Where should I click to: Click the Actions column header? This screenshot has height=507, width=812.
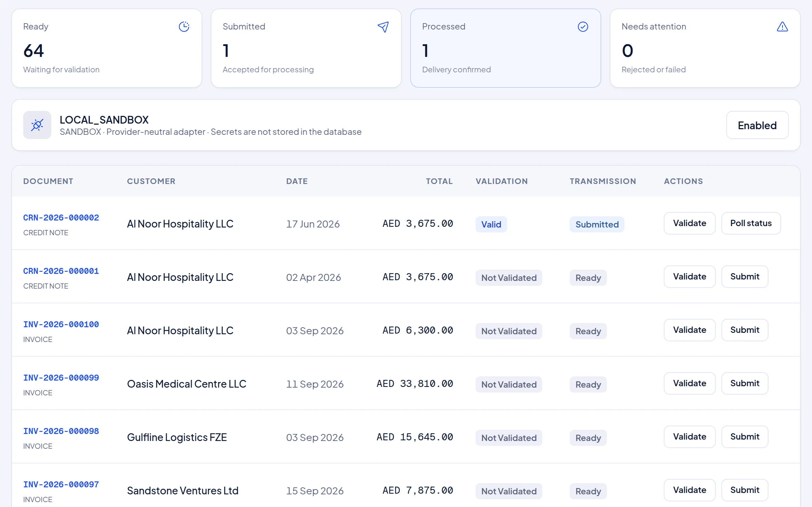click(x=683, y=181)
